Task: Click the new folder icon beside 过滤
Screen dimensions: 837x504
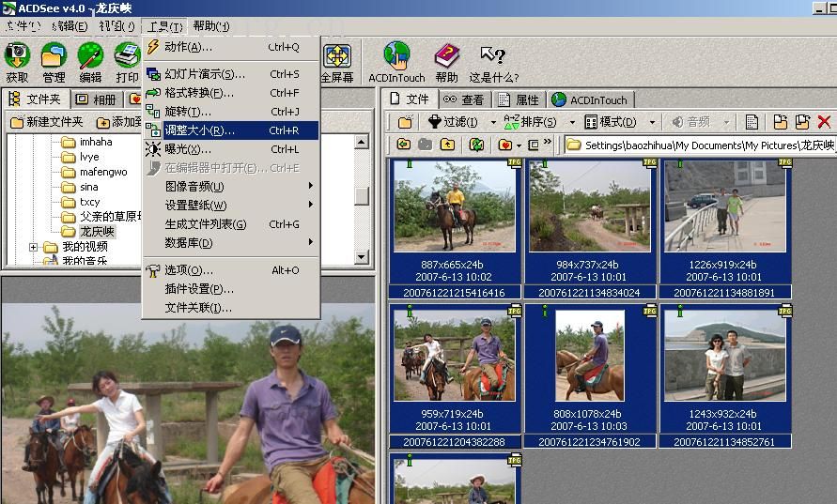Action: tap(405, 122)
